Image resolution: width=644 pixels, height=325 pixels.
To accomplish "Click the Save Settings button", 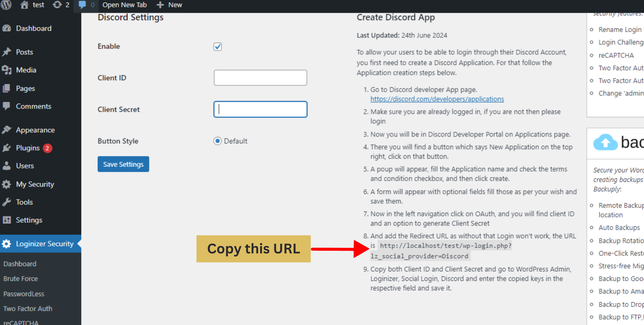I will (x=123, y=164).
